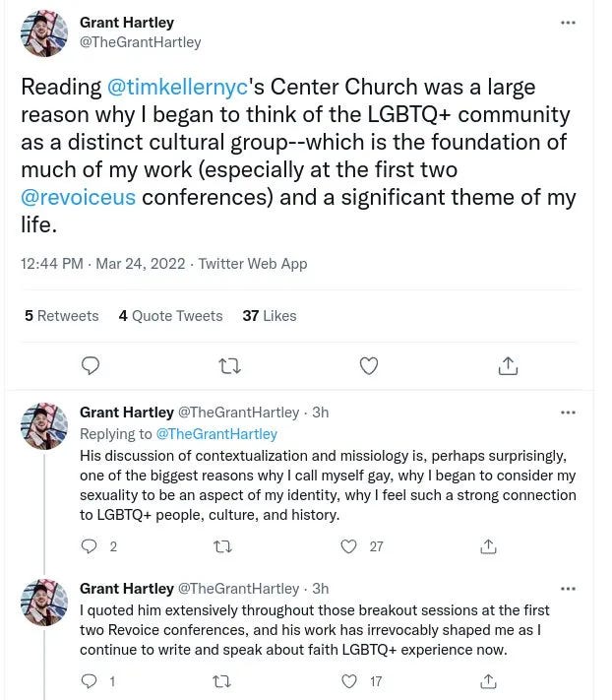Viewport: 612px width, 700px height.
Task: View the 37 Likes list
Action: pyautogui.click(x=270, y=316)
